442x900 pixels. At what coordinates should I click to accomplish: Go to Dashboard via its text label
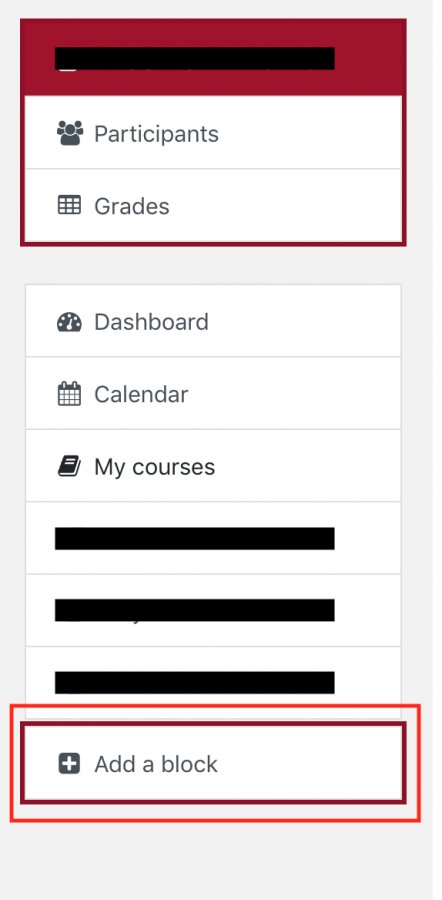[151, 322]
